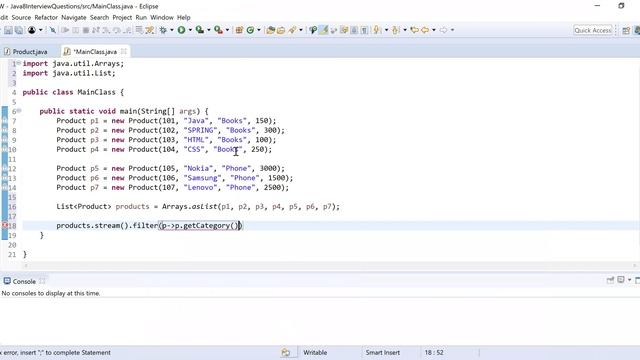This screenshot has height=360, width=640.
Task: Click the Quick Access search field
Action: point(593,30)
